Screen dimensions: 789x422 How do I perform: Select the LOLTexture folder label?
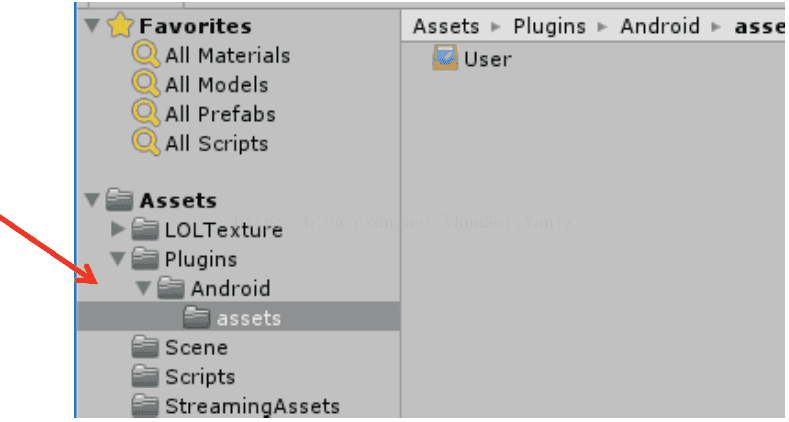click(x=223, y=230)
